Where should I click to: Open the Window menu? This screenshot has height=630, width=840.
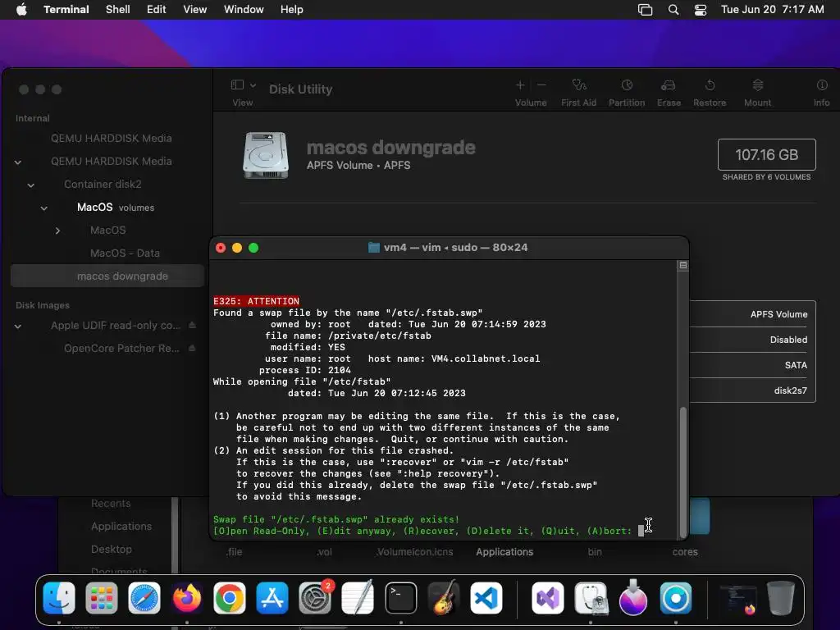tap(243, 10)
